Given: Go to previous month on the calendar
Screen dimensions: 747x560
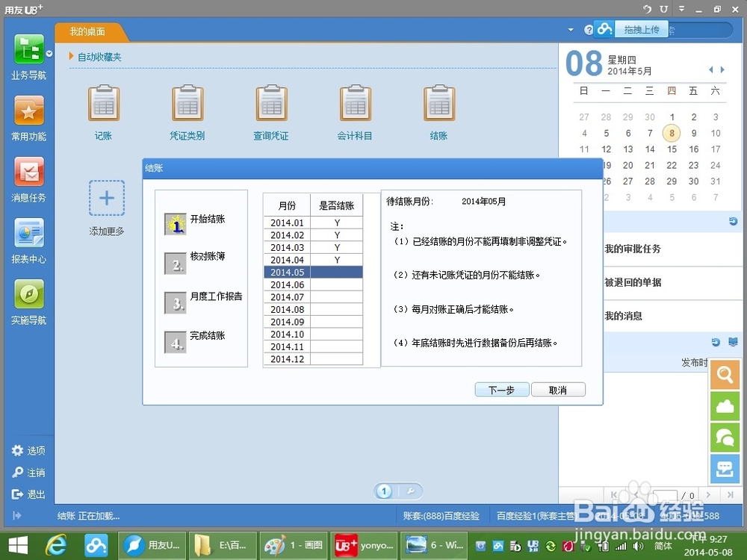Looking at the screenshot, I should [710, 69].
